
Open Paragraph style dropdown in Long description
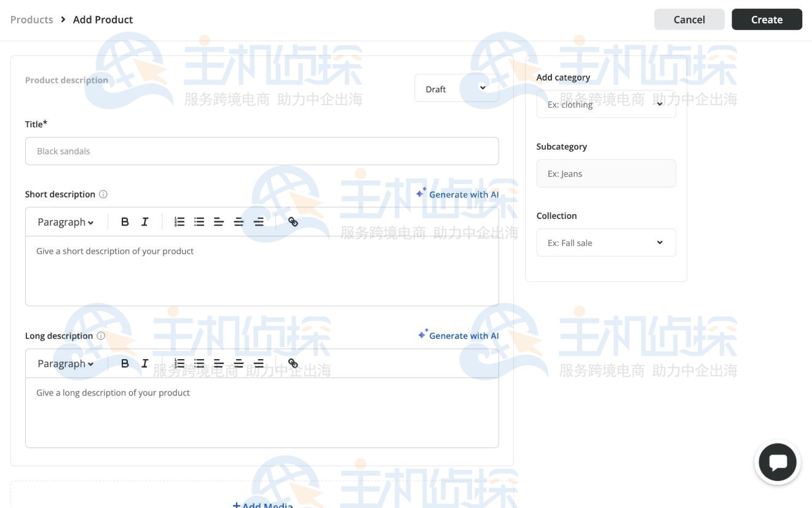(66, 363)
